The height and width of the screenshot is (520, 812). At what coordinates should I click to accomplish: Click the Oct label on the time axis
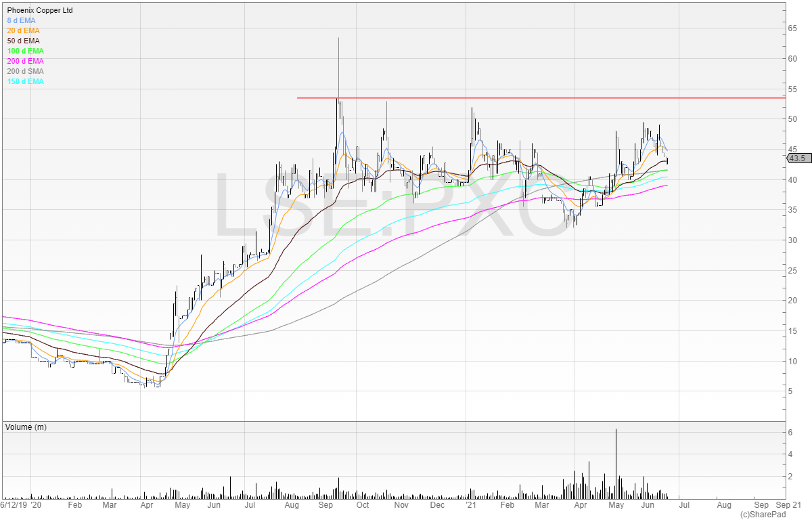[x=363, y=505]
